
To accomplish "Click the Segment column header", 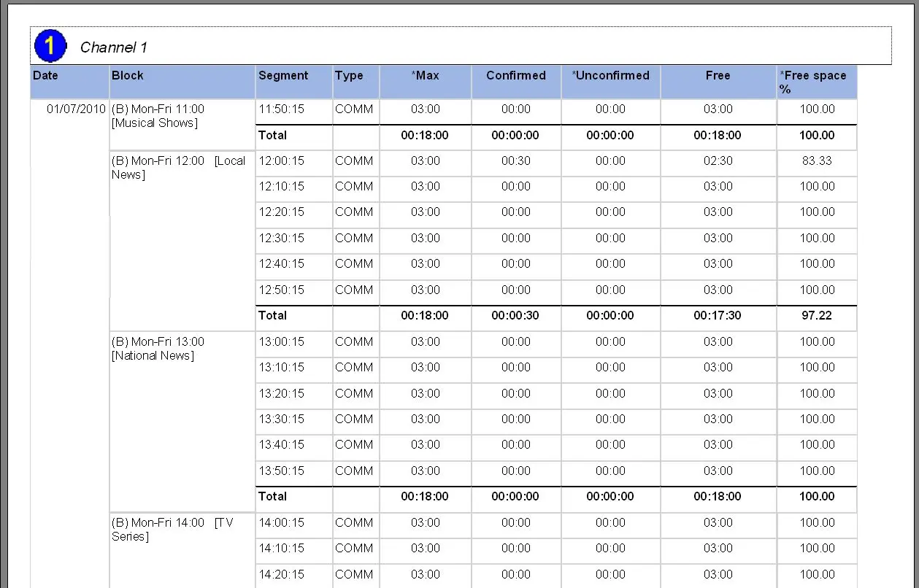I will 283,76.
